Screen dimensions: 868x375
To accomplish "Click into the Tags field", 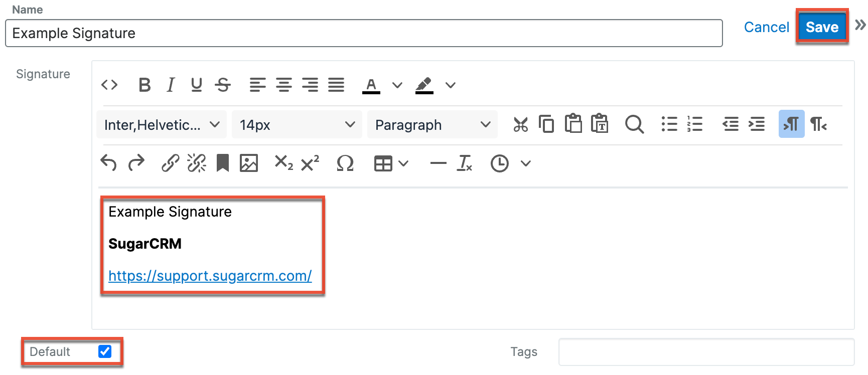I will [x=706, y=352].
